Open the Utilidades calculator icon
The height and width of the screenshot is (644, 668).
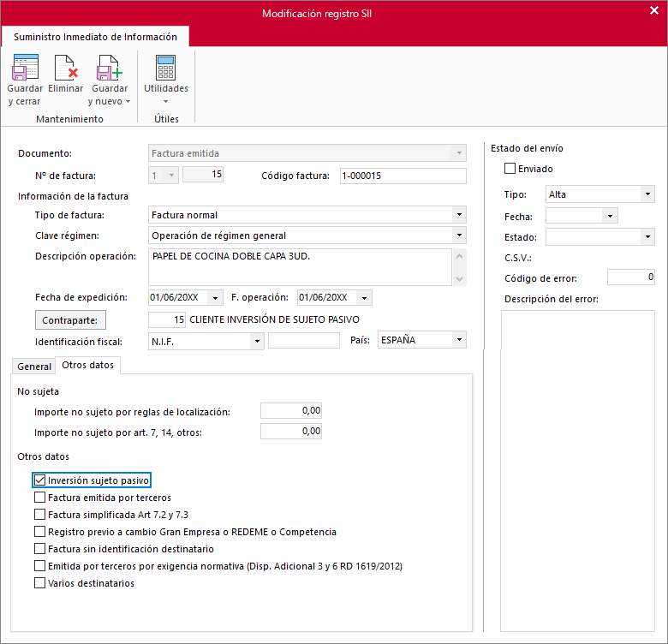tap(166, 68)
